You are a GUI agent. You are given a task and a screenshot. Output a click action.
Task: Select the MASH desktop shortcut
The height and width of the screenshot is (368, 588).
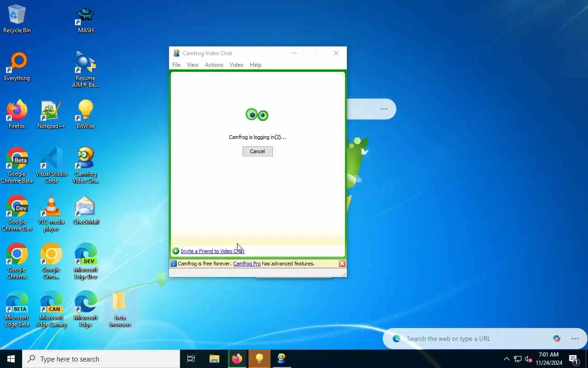coord(85,19)
